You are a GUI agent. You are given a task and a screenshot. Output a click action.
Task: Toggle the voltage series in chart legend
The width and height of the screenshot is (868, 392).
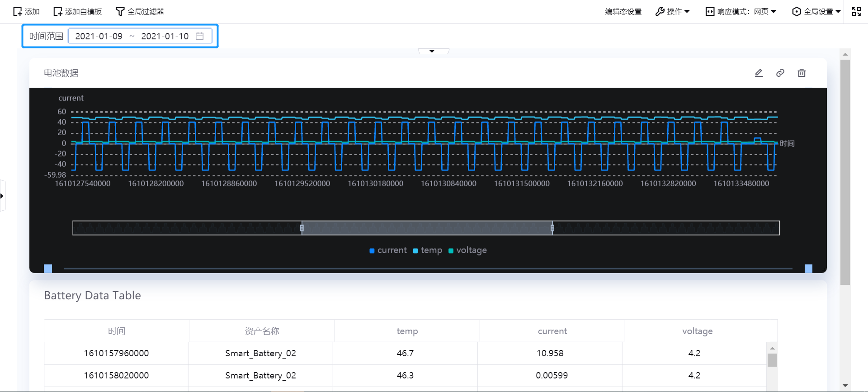point(467,250)
